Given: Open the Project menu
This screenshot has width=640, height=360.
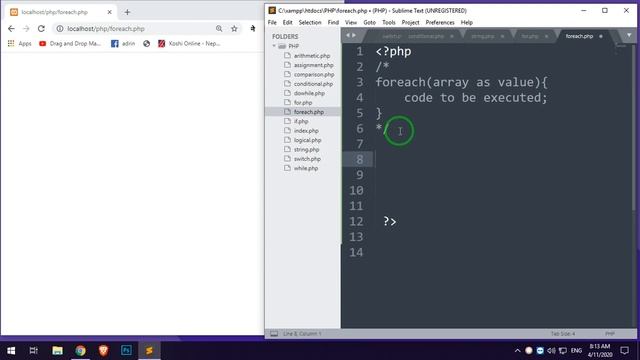Looking at the screenshot, I should [x=410, y=22].
